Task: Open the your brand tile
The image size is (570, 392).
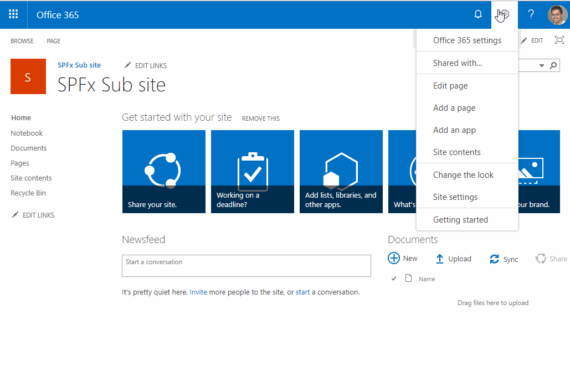Action: point(539,172)
